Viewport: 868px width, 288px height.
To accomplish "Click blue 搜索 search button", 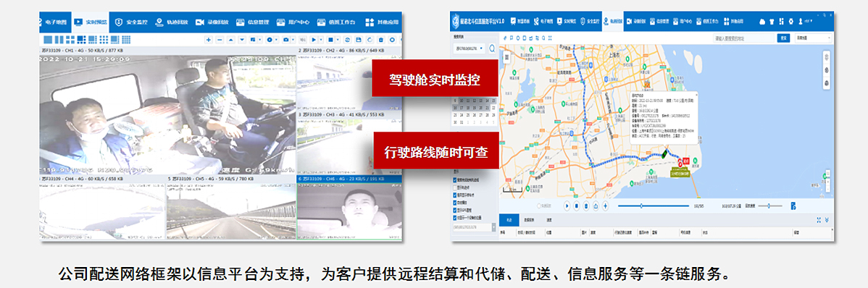I will (x=783, y=38).
